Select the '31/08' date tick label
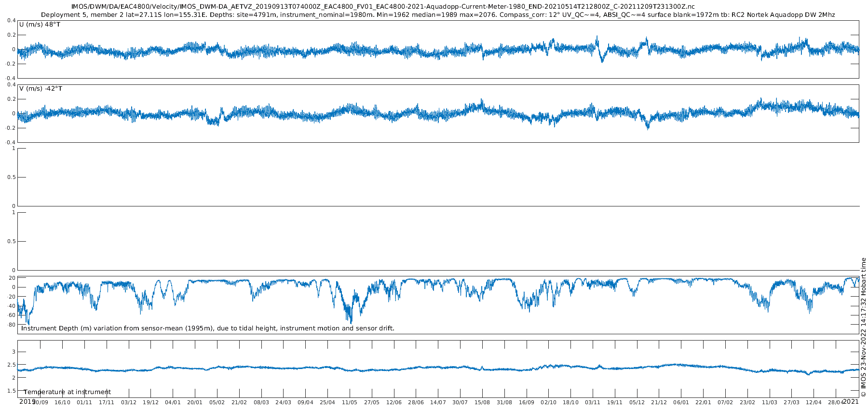868x410 pixels. tap(504, 402)
